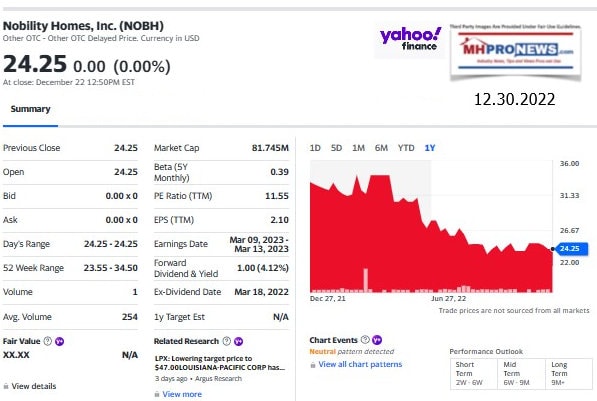Click the 36.00 chart axis label
This screenshot has height=401, width=597.
pos(569,163)
